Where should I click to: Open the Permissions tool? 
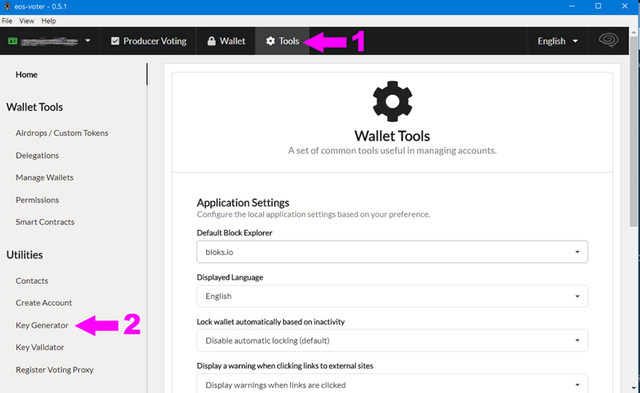coord(37,200)
